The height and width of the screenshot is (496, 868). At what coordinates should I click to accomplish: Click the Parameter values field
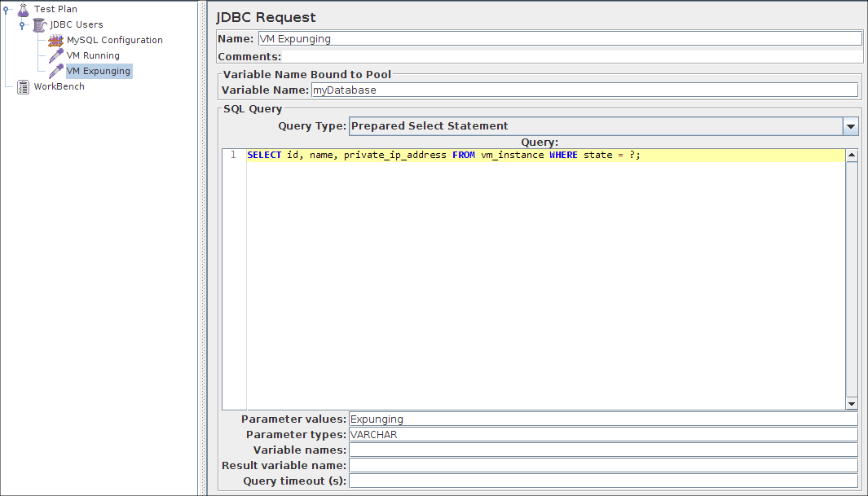coord(602,419)
